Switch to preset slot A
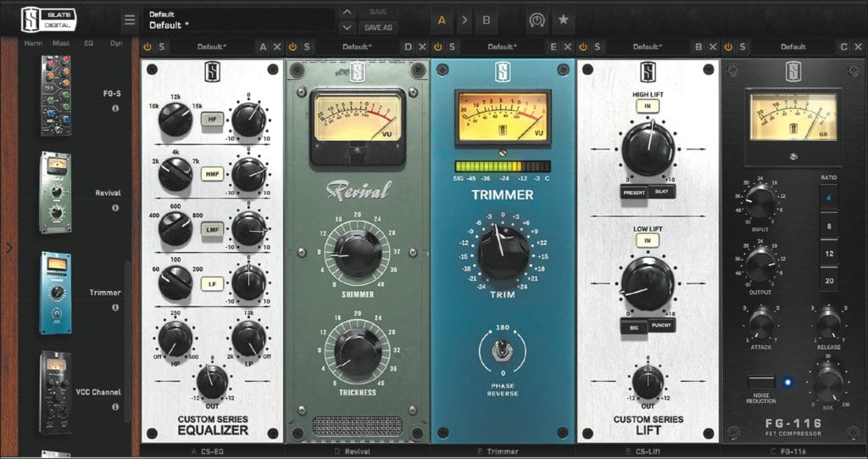The height and width of the screenshot is (459, 868). (442, 20)
